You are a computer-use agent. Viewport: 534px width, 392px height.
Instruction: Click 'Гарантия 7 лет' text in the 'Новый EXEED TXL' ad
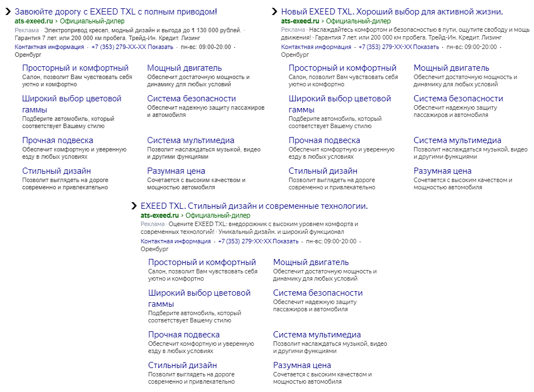point(409,37)
